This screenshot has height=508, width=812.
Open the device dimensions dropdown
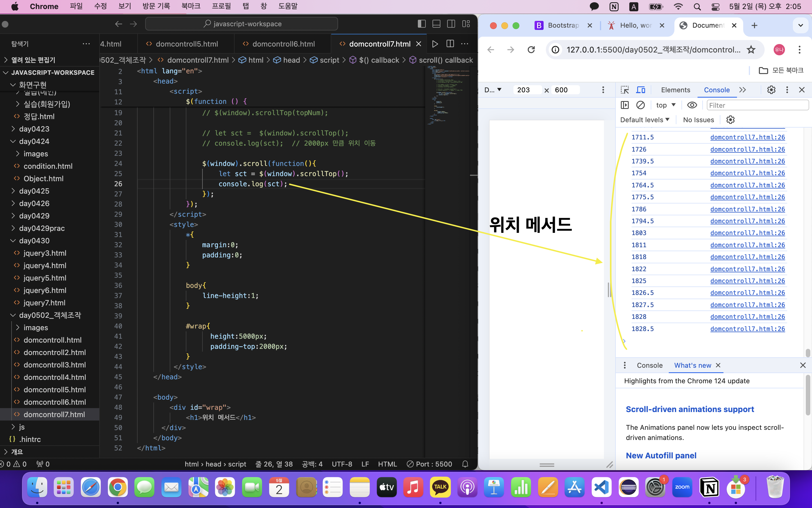click(x=493, y=90)
